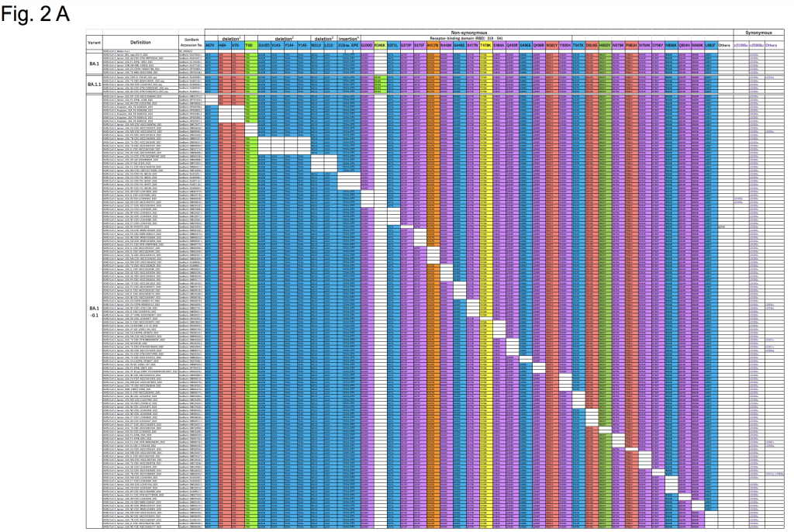The image size is (794, 532).
Task: Click the G339D mutation column header
Action: 367,46
